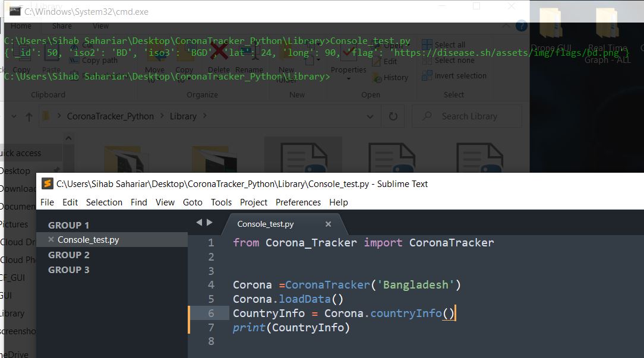The height and width of the screenshot is (358, 644).
Task: Click the 'Bangladesh' string on line 4
Action: [416, 284]
